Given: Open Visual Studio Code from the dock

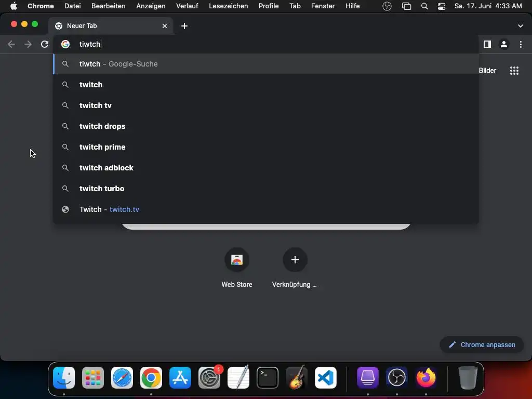Looking at the screenshot, I should (x=326, y=378).
